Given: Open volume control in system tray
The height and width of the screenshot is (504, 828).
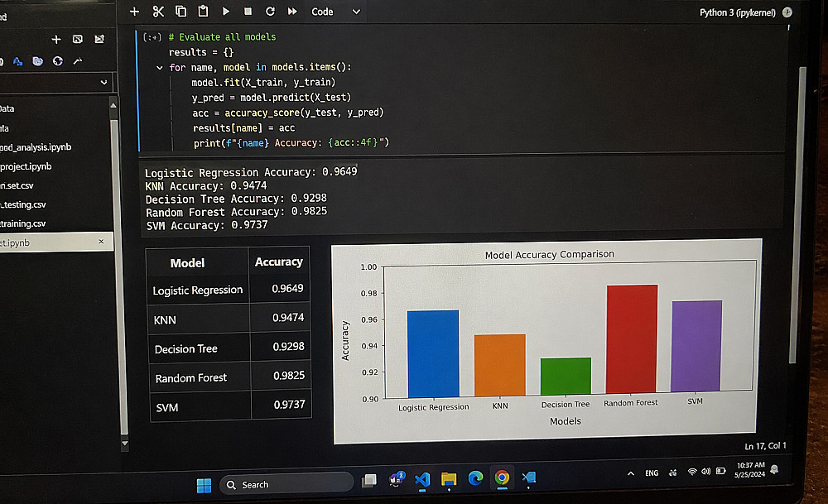Looking at the screenshot, I should click(x=706, y=471).
